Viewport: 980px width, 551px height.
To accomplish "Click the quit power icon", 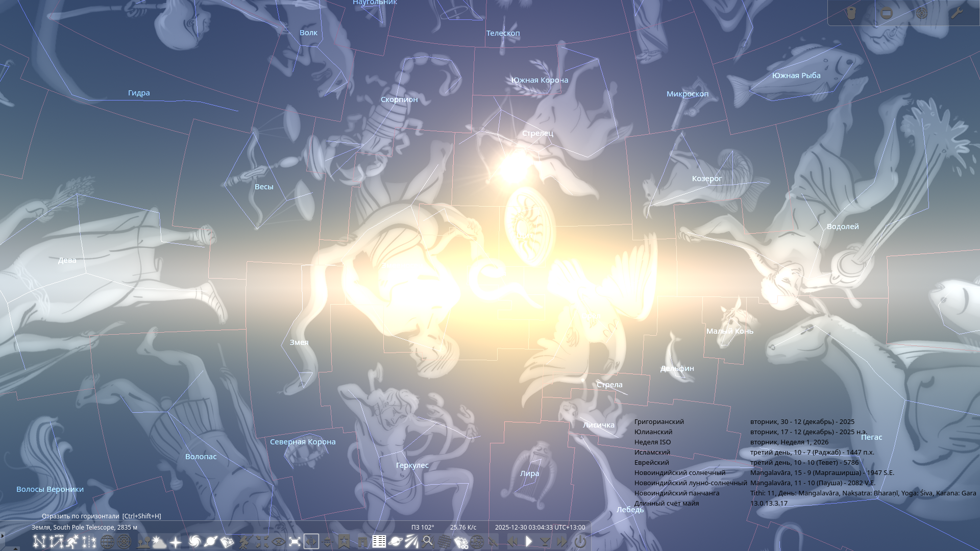I will (x=580, y=541).
